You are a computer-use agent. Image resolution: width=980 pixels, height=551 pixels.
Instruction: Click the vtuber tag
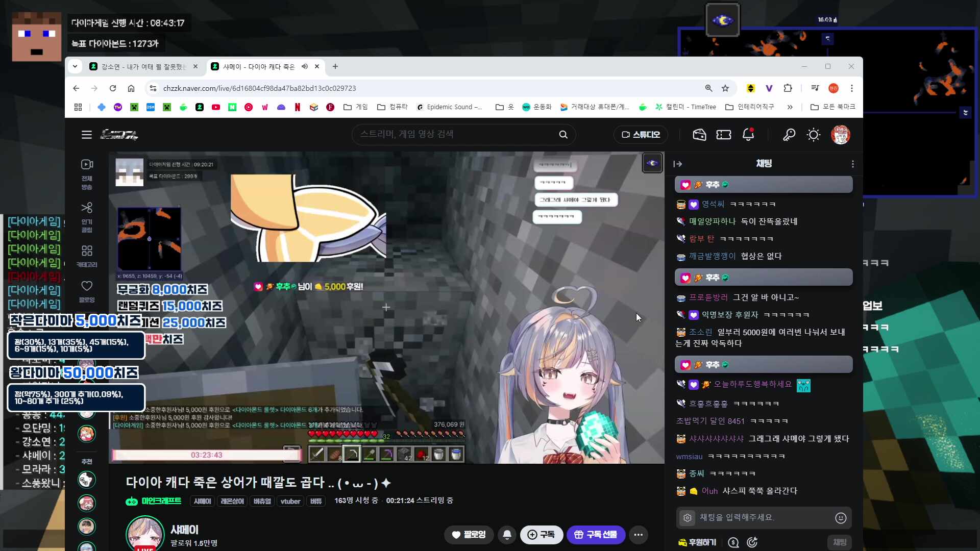(x=290, y=501)
